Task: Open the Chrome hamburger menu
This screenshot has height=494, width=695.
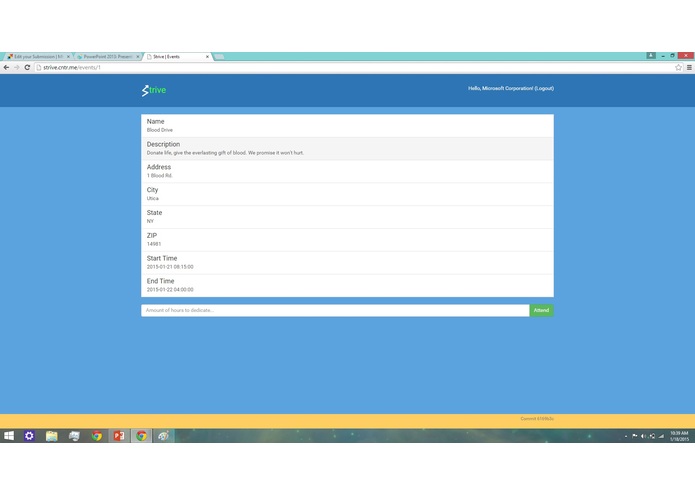Action: coord(689,67)
